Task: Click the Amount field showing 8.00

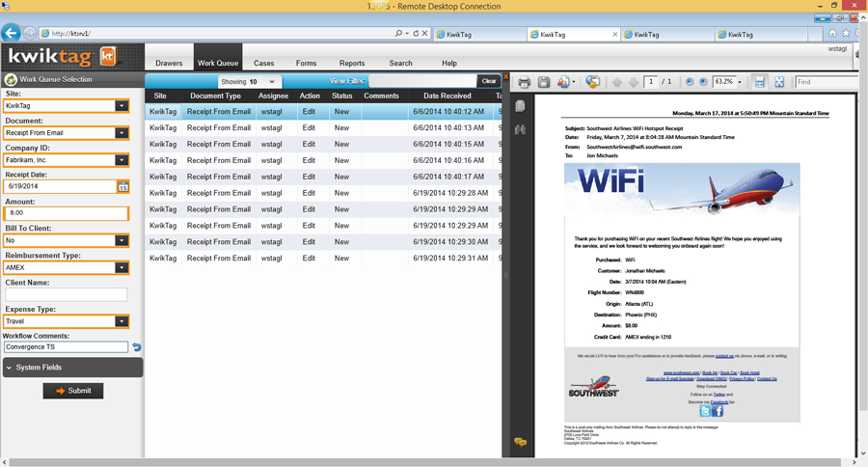Action: (67, 213)
